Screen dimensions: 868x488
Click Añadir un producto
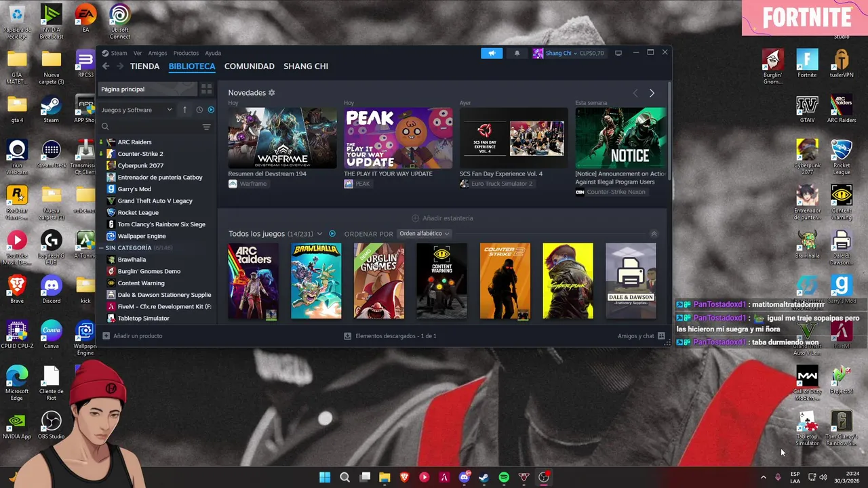pyautogui.click(x=132, y=336)
